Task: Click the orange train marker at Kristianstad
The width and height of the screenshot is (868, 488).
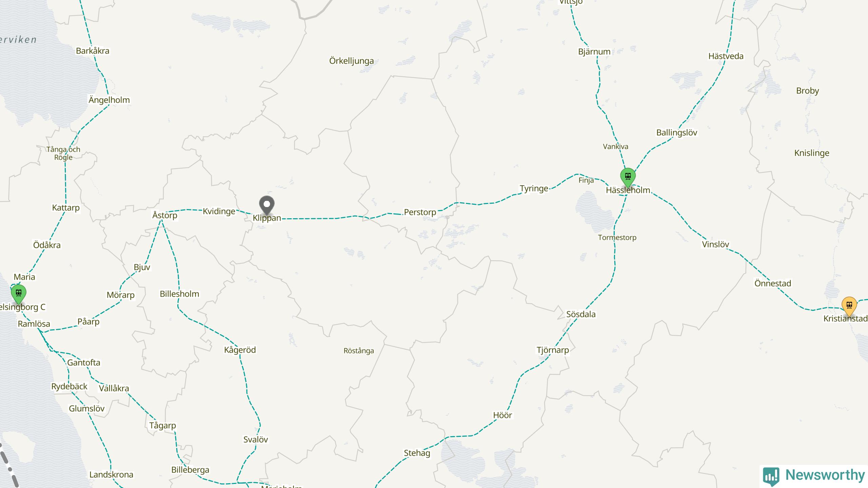Action: [x=849, y=306]
